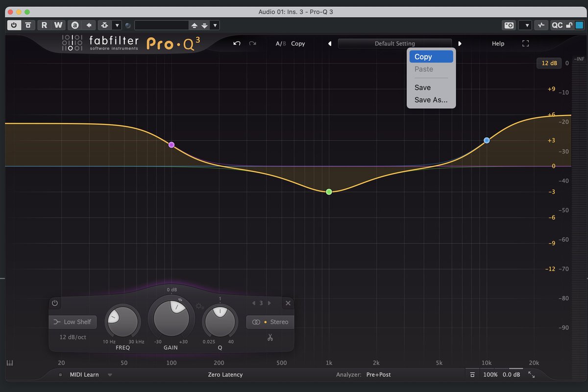
Task: Open the 12 dB display range selector
Action: pos(549,63)
